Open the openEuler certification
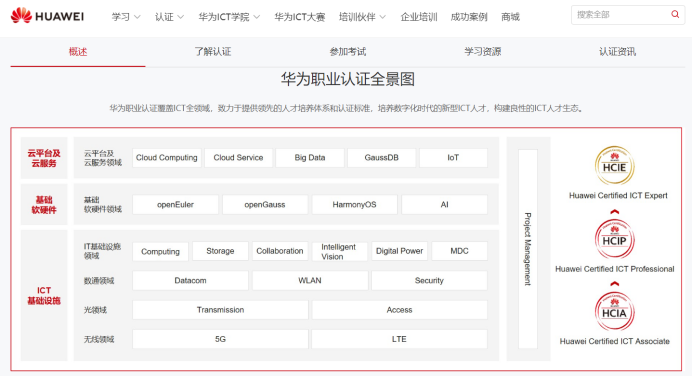Viewport: 692px width, 377px height. point(175,204)
